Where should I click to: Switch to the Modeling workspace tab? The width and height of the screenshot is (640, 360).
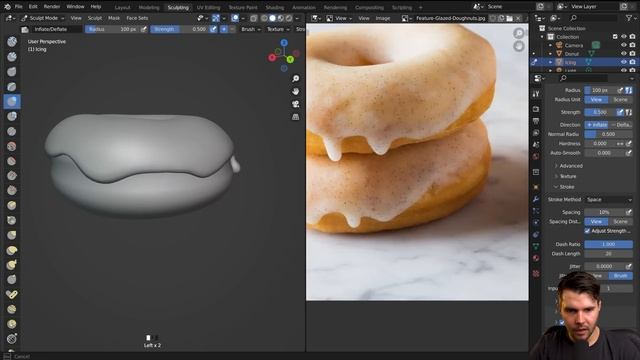[x=149, y=7]
